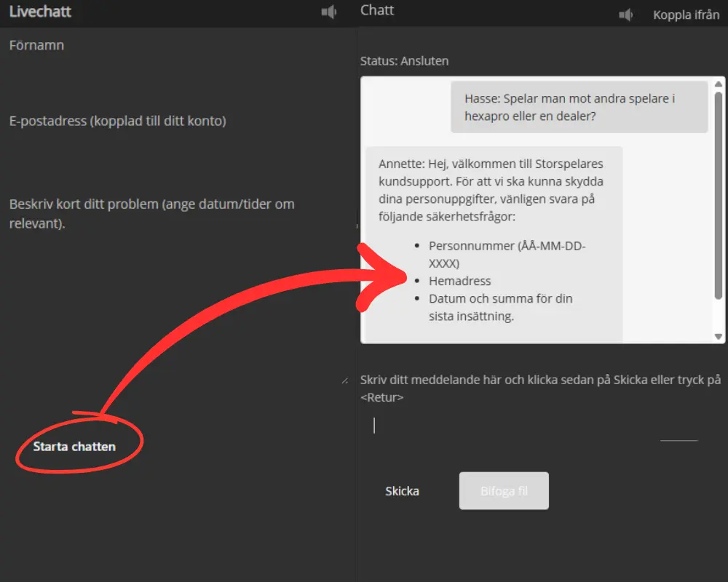Toggle the speaker icon beside Koppla ifrån
Viewport: 728px width, 582px height.
(x=626, y=15)
